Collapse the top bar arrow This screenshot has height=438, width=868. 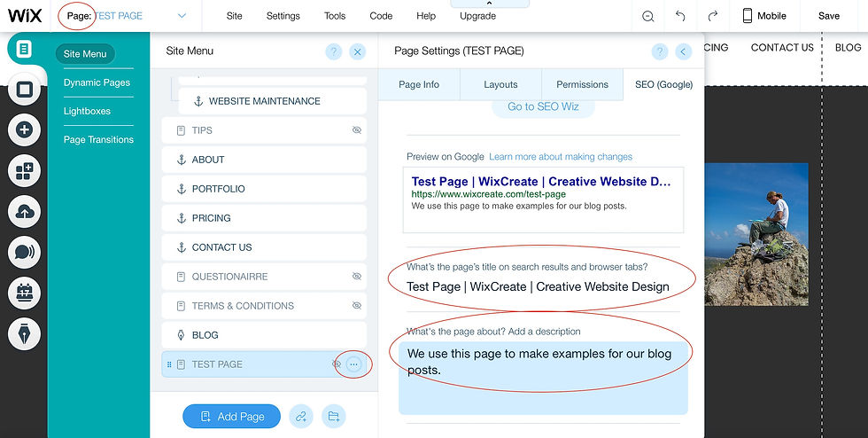[489, 4]
